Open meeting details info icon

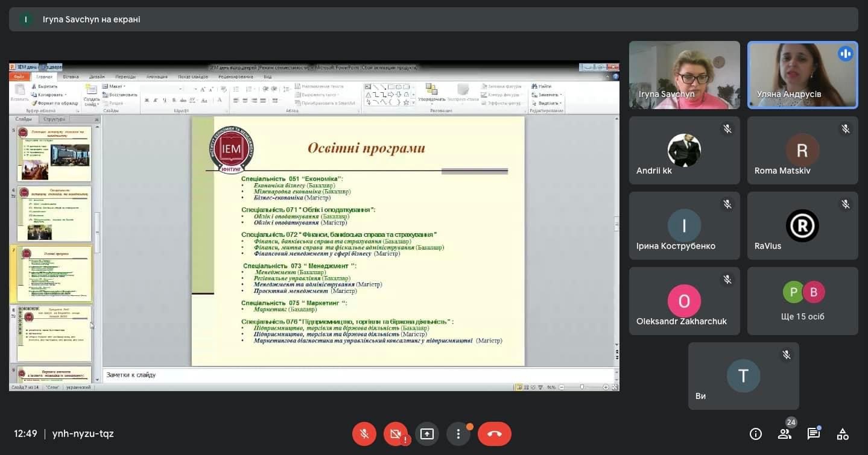click(755, 434)
